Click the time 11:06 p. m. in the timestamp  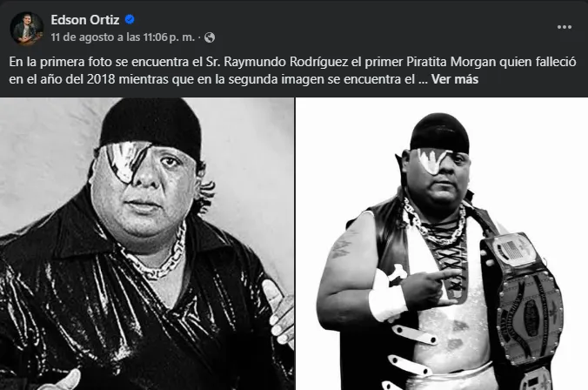point(169,37)
